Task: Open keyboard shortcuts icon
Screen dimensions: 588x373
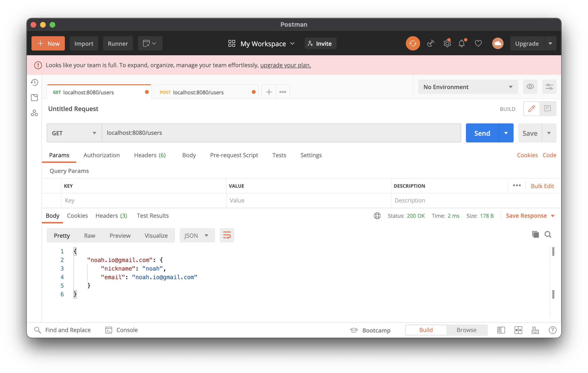Action: click(x=535, y=330)
